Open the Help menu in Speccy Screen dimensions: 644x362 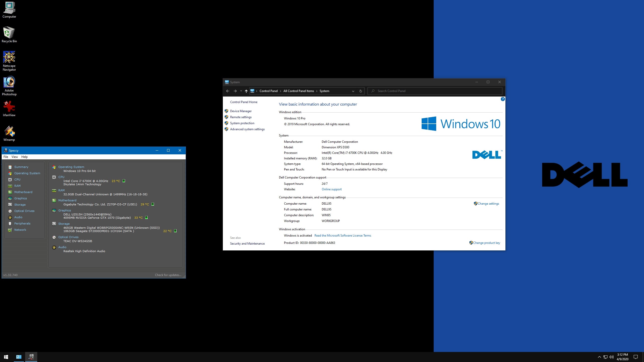pos(24,157)
